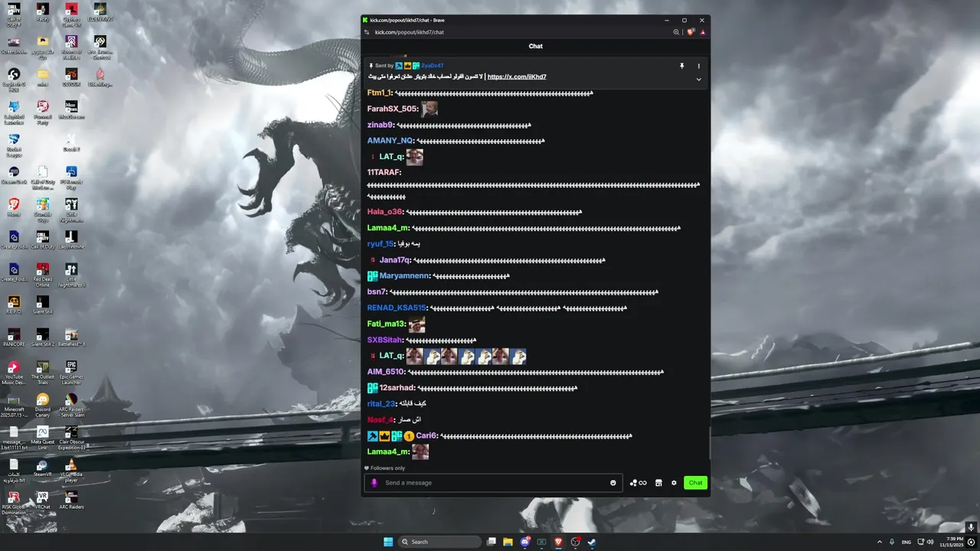This screenshot has width=980, height=551.
Task: Select Epic Games Launcher desktop icon
Action: coord(71,372)
